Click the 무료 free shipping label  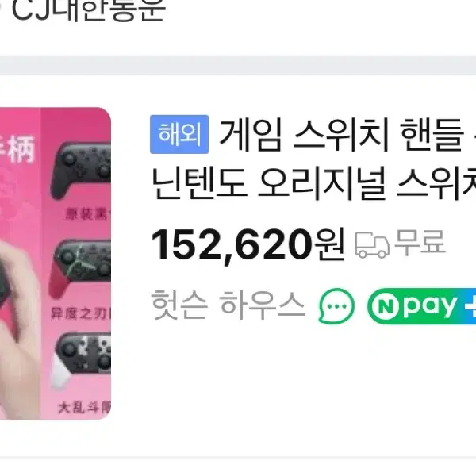[x=420, y=242]
